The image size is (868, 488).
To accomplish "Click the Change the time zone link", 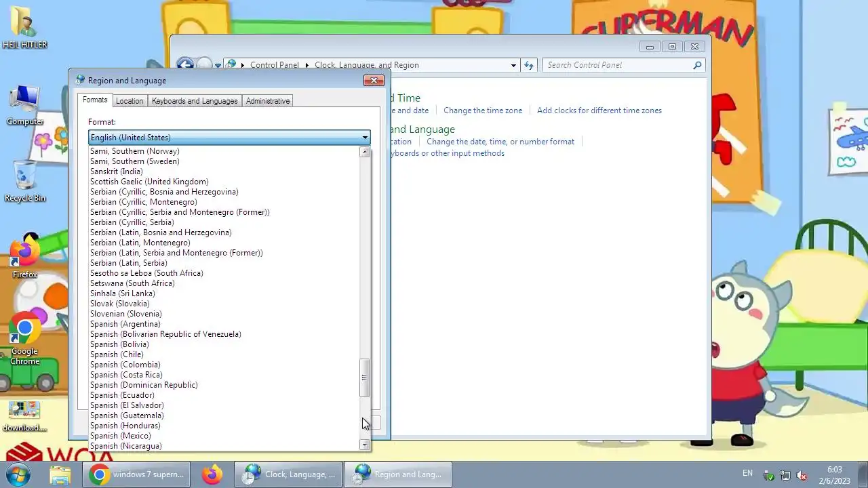I will click(x=483, y=110).
